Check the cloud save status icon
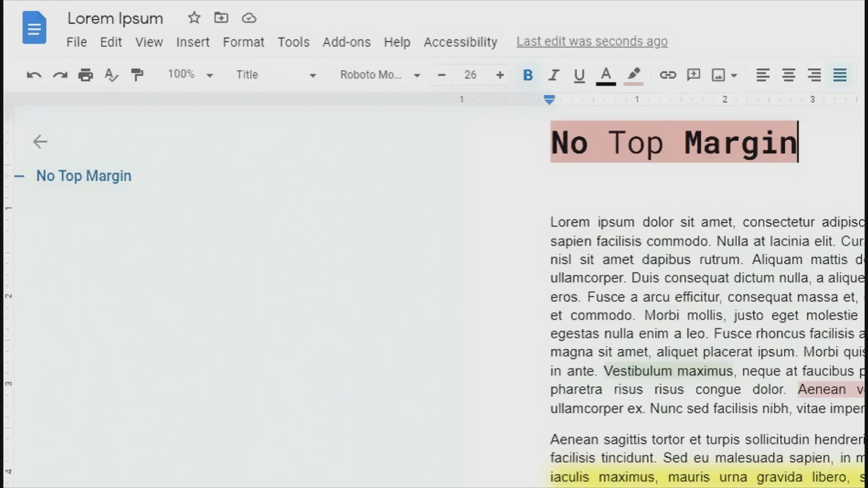Viewport: 868px width, 488px height. (x=249, y=18)
